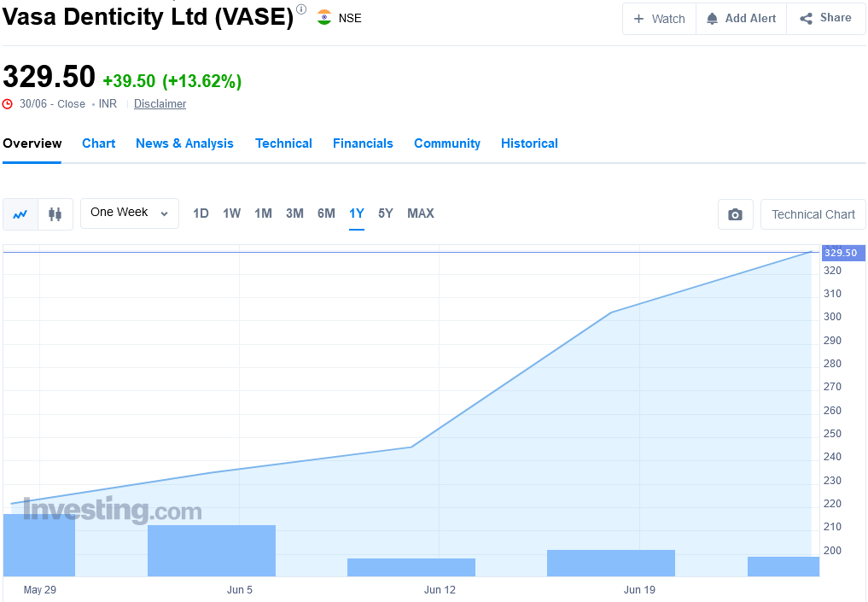This screenshot has width=868, height=602.
Task: Open the Technical tab
Action: click(283, 143)
